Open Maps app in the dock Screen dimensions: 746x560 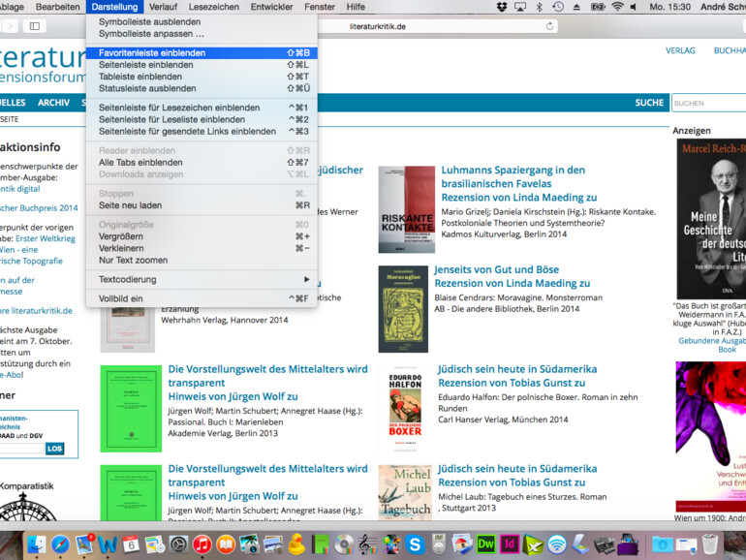click(155, 544)
